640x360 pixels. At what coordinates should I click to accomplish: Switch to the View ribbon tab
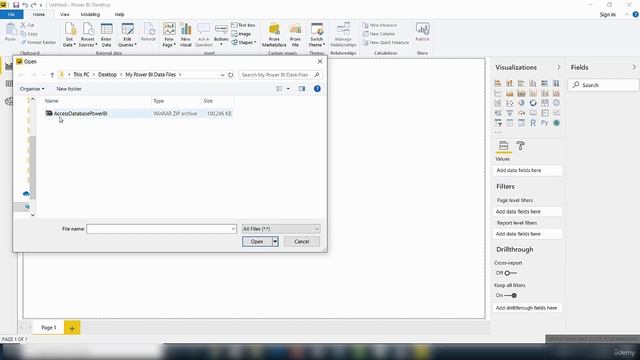pos(64,14)
